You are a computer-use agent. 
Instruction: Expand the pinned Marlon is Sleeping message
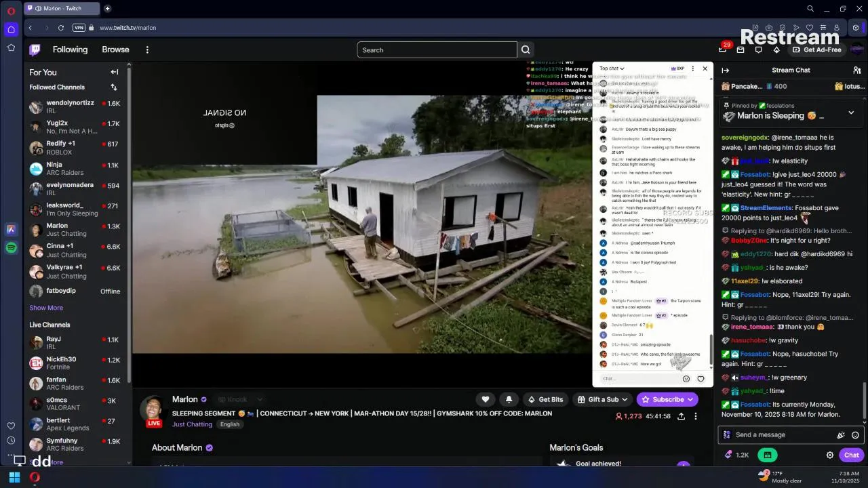point(851,113)
